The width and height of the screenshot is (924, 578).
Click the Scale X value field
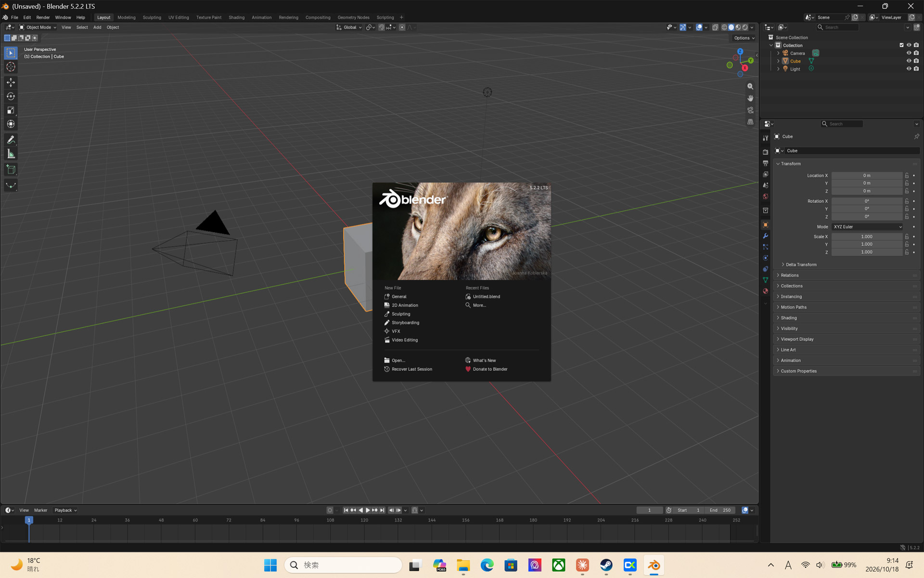point(867,236)
